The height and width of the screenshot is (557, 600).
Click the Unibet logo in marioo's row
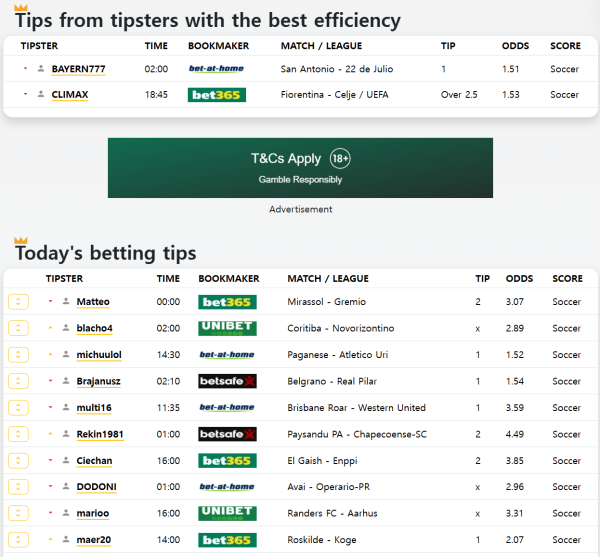227,513
